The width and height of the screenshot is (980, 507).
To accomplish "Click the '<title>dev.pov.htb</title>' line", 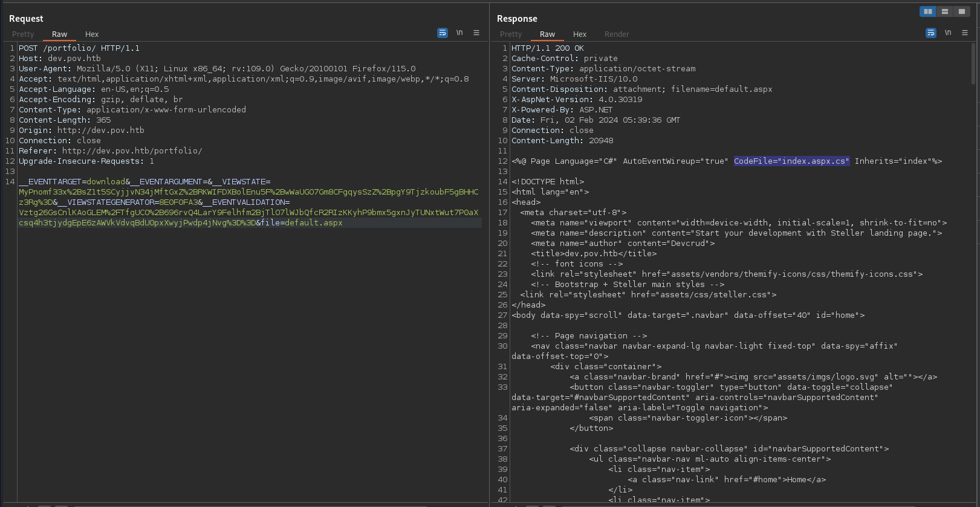I will (594, 254).
